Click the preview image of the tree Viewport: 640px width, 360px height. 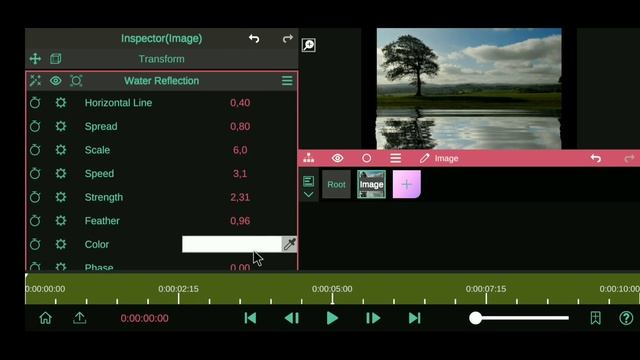pos(469,89)
